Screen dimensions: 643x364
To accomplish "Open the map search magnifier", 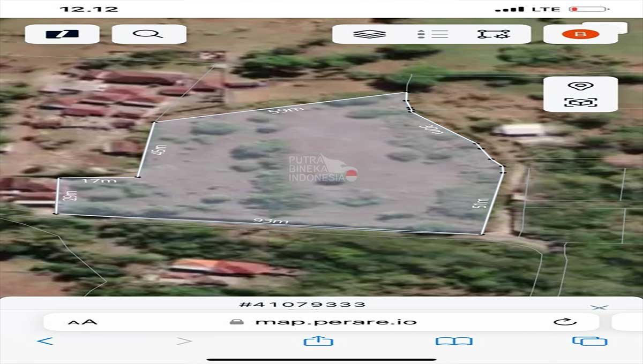I will [148, 34].
